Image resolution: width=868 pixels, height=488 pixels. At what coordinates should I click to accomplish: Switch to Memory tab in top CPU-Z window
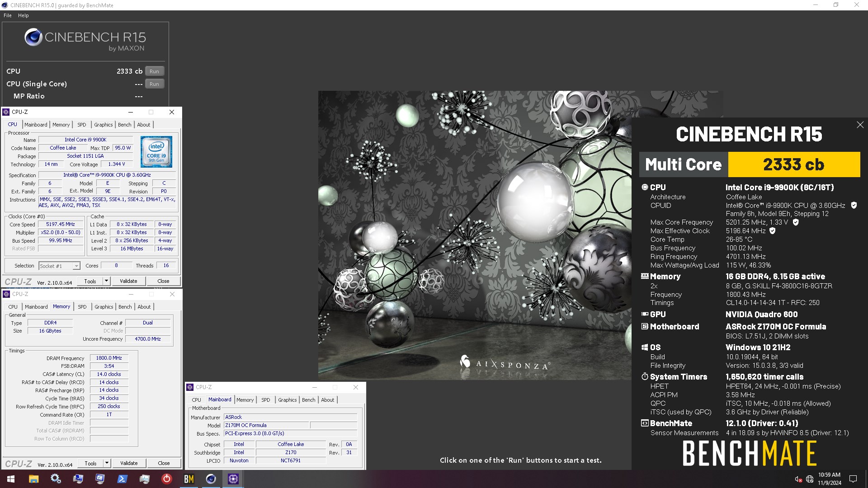pyautogui.click(x=61, y=125)
